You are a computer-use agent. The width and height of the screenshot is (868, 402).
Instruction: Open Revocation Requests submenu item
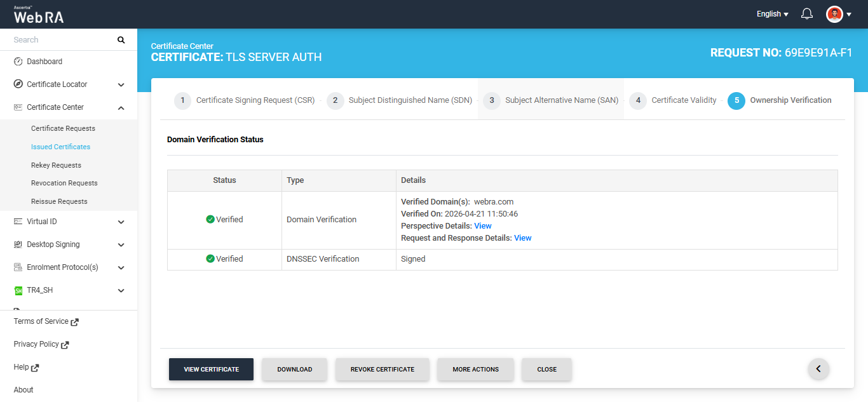64,183
